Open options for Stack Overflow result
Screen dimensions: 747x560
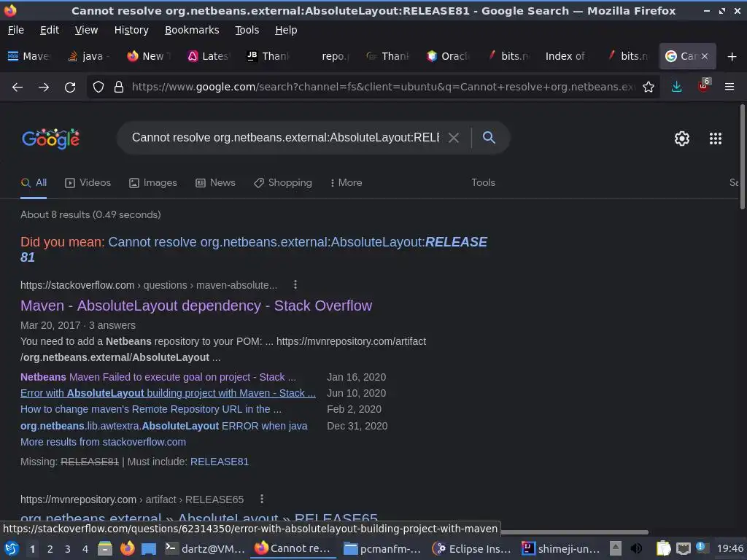click(295, 285)
